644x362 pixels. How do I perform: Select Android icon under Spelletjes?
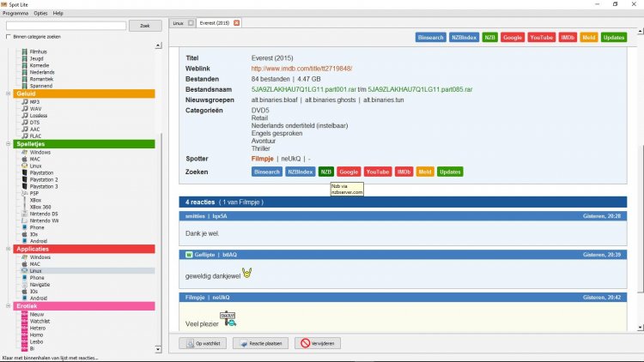click(25, 241)
